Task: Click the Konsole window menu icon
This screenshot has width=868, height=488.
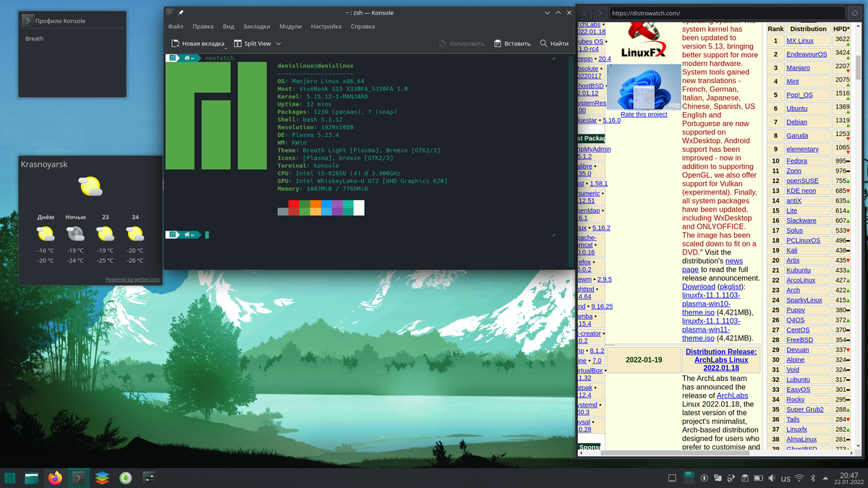Action: pos(169,12)
